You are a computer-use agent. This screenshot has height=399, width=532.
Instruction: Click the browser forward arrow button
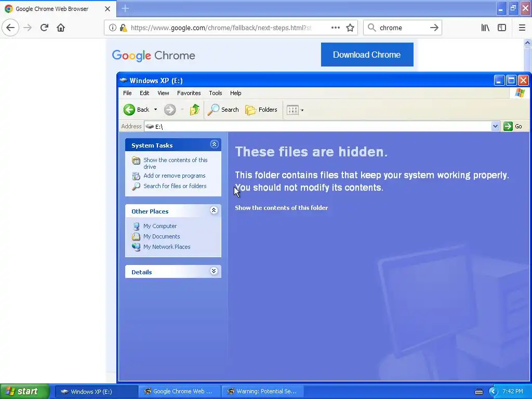click(28, 28)
